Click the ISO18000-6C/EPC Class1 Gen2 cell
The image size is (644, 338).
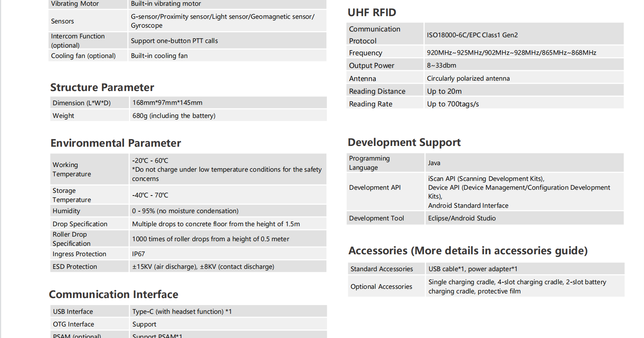(x=472, y=35)
